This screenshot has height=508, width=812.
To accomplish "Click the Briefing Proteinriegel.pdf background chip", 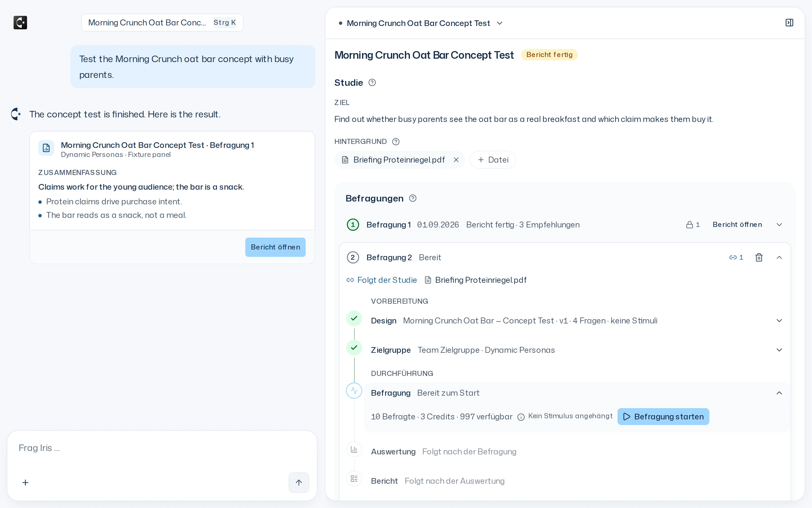I will pos(399,160).
